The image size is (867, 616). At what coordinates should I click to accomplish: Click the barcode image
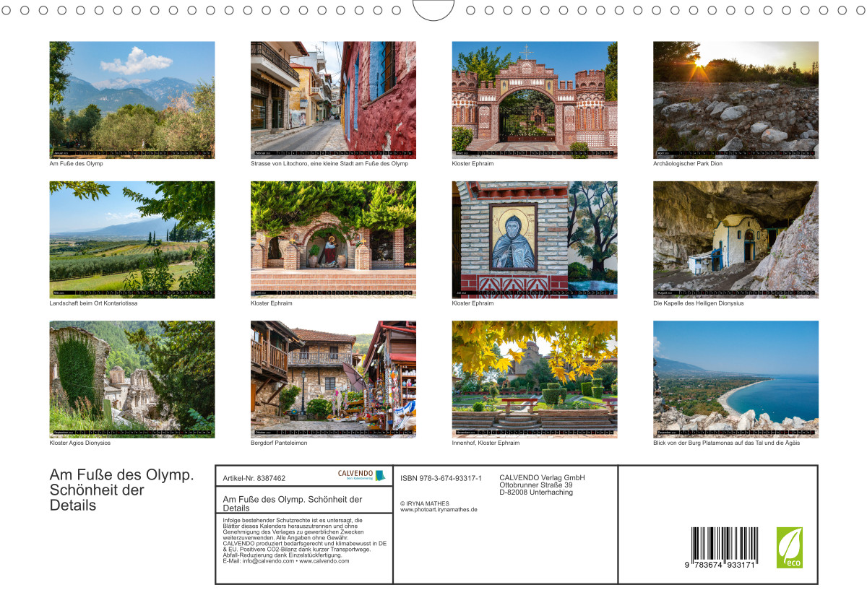tap(722, 547)
